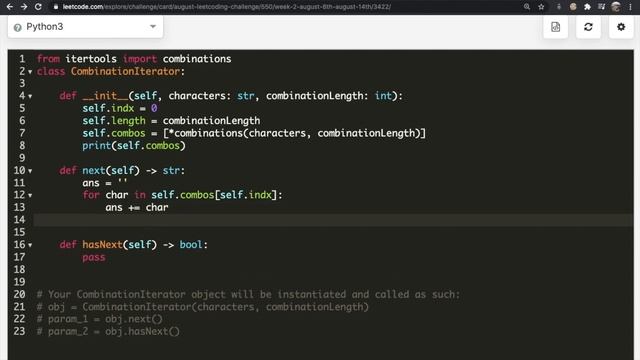The image size is (640, 360).
Task: Open the zoom magnifier icon in the address bar
Action: coord(527,7)
